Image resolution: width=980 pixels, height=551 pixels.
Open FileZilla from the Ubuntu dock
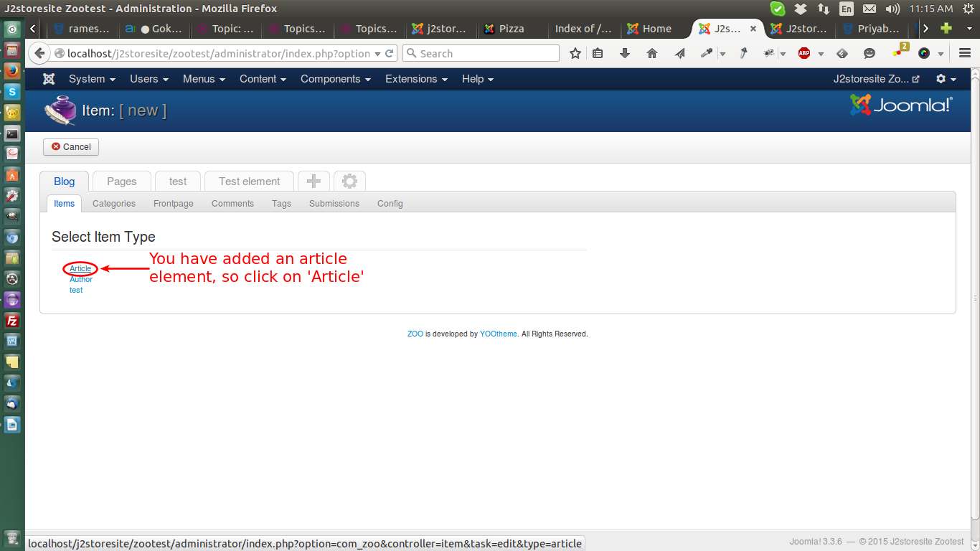tap(12, 320)
